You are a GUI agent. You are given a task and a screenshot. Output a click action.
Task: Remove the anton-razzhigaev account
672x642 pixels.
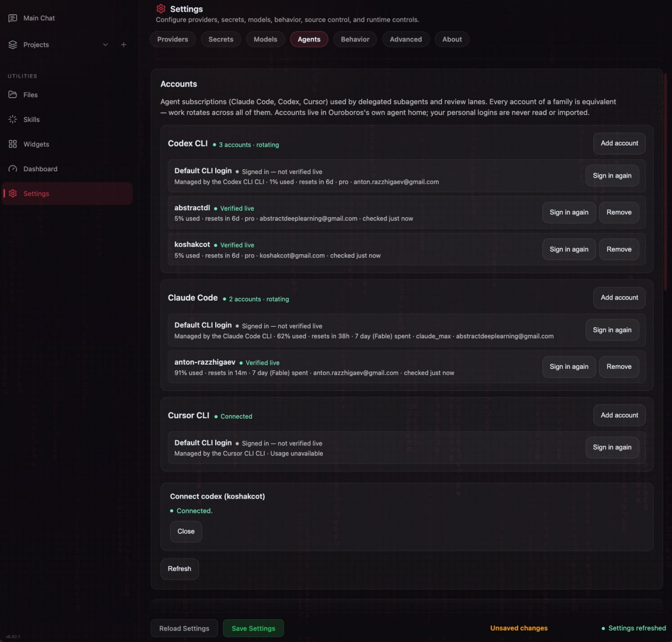pyautogui.click(x=619, y=367)
